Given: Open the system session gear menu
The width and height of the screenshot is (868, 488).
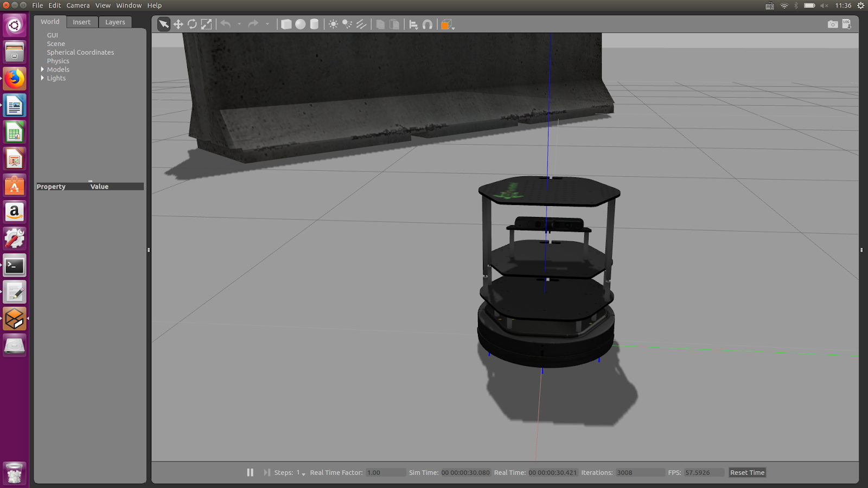Looking at the screenshot, I should [860, 5].
